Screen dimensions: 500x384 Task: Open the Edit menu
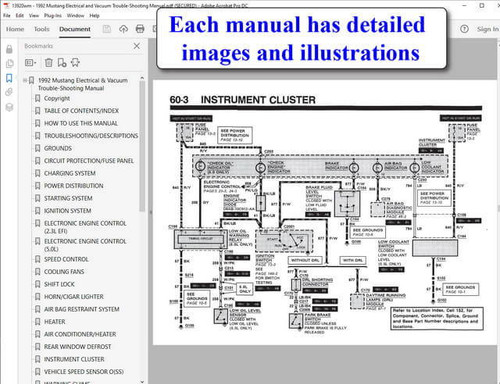click(19, 15)
